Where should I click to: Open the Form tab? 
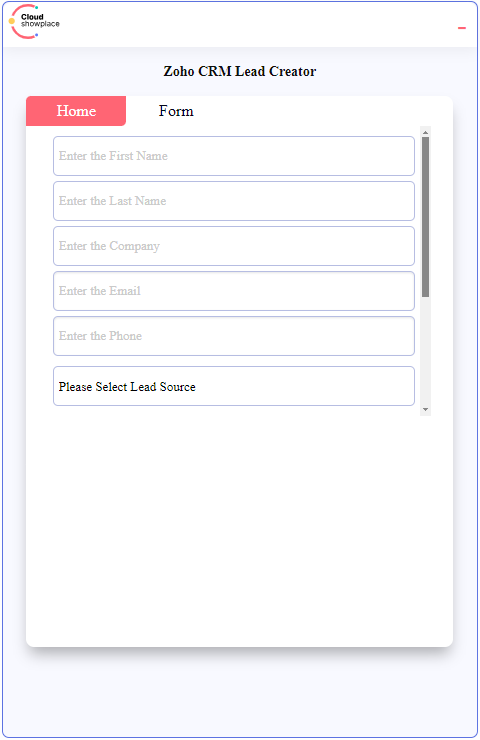(x=176, y=111)
